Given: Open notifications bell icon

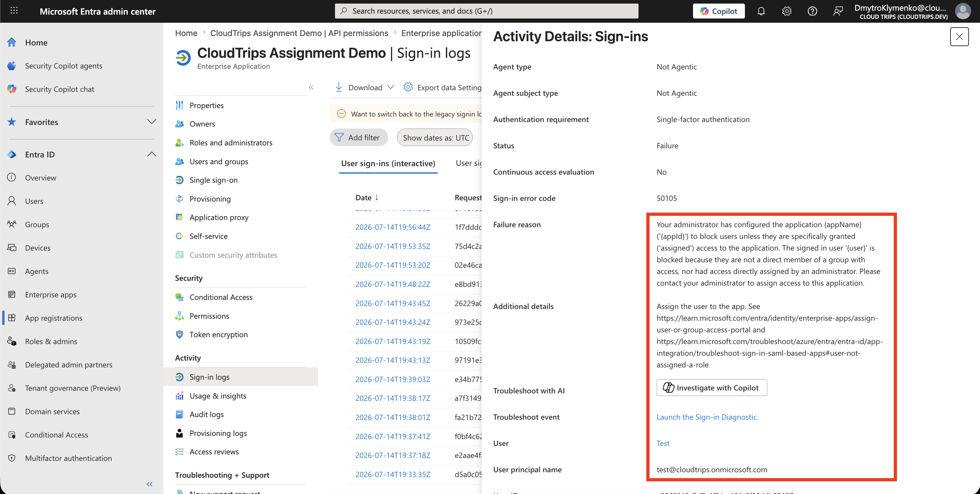Looking at the screenshot, I should pyautogui.click(x=761, y=11).
